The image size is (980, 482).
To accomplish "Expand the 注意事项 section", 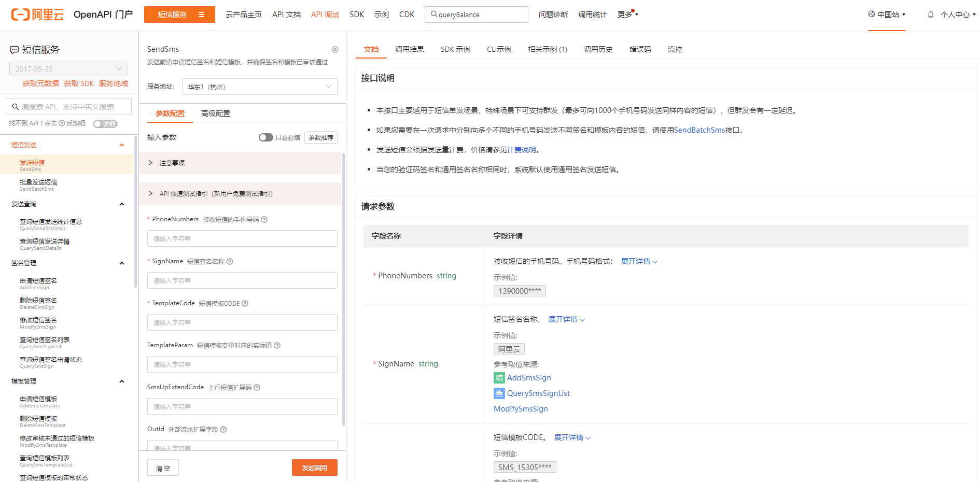I will 240,163.
